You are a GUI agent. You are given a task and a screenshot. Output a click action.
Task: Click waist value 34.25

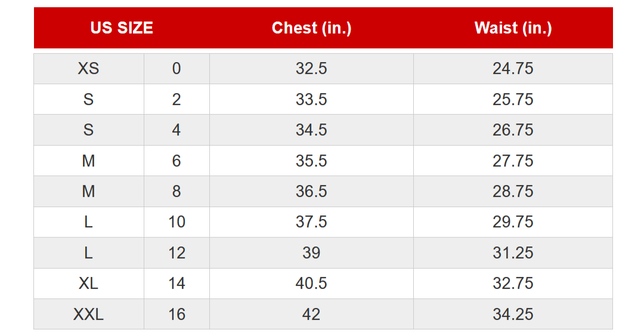point(513,314)
